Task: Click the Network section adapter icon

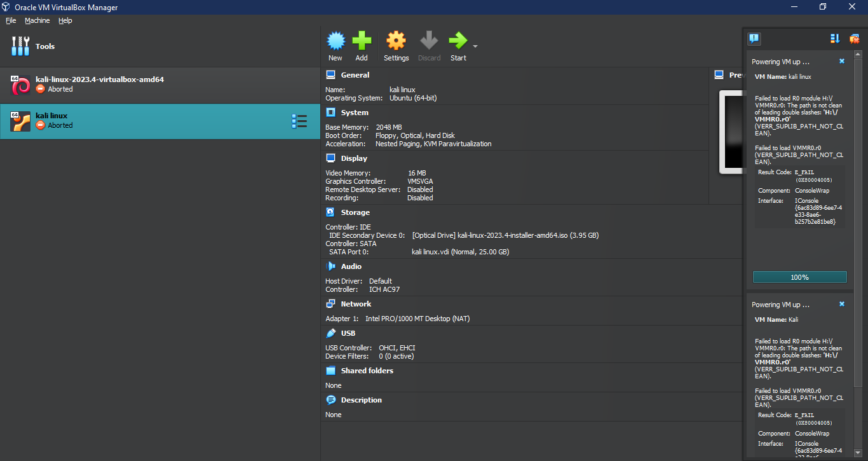Action: (330, 304)
